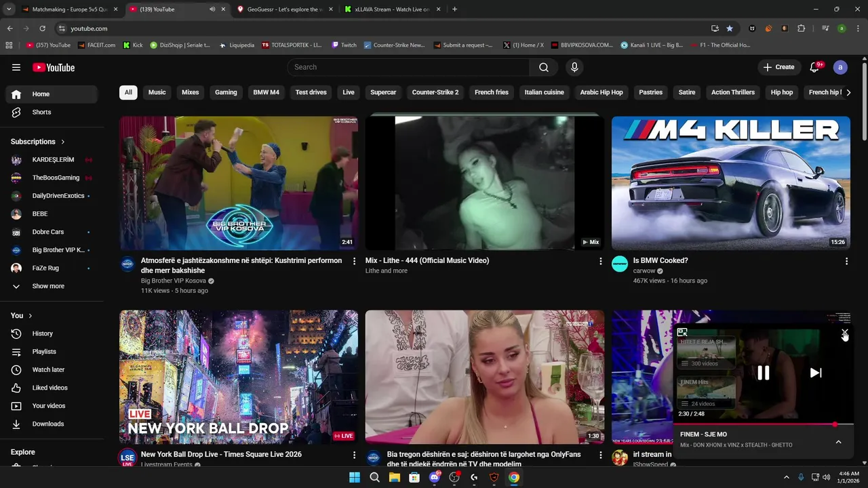Start voice search with the microphone
The height and width of the screenshot is (488, 868).
pos(574,67)
